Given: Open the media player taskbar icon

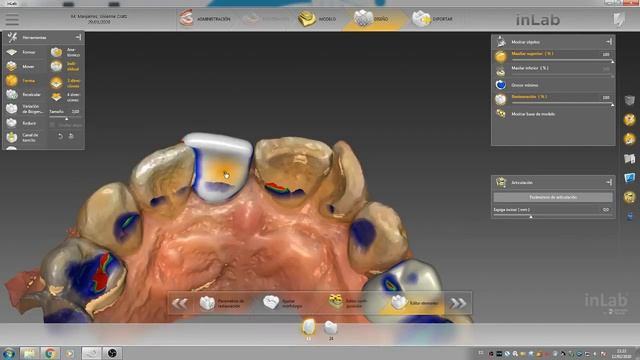Looking at the screenshot, I should pyautogui.click(x=70, y=353).
